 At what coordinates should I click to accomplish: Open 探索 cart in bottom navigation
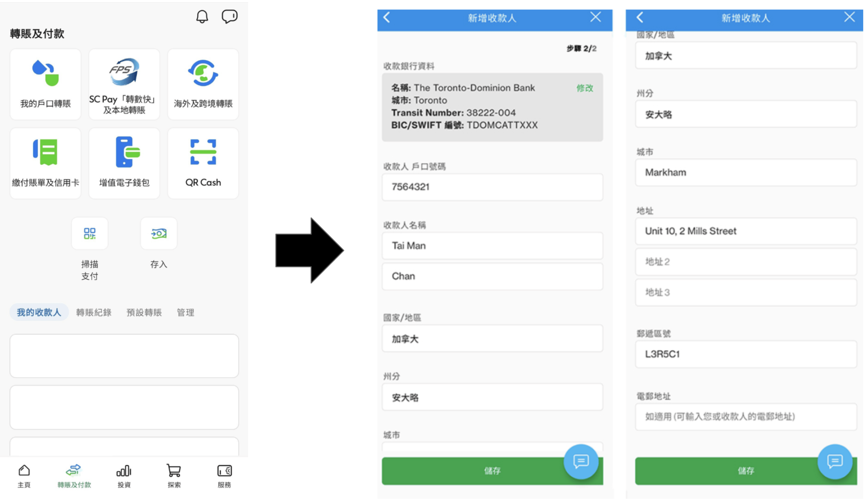[174, 476]
